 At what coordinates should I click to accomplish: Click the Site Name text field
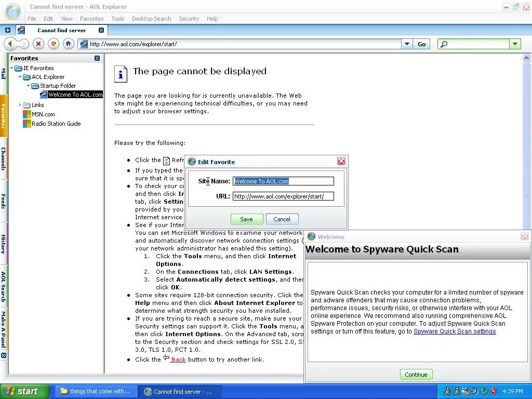tap(283, 181)
